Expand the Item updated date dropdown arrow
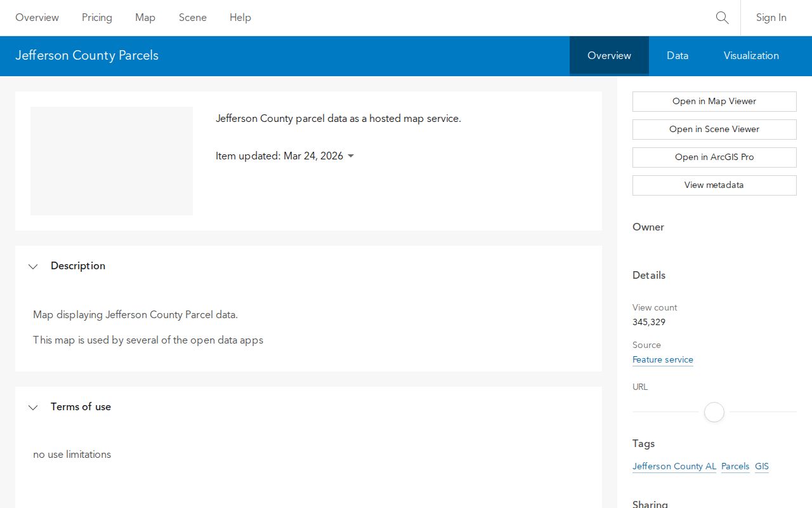Viewport: 812px width, 508px height. 351,156
